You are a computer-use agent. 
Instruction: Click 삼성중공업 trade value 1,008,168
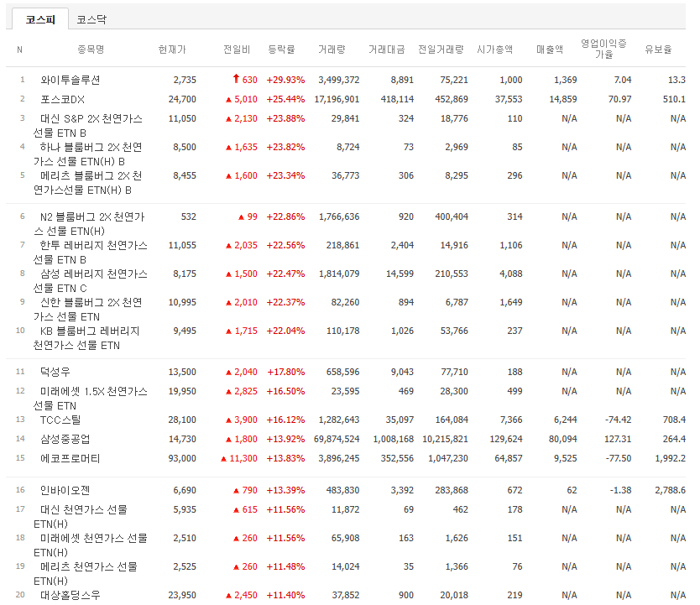[x=394, y=439]
